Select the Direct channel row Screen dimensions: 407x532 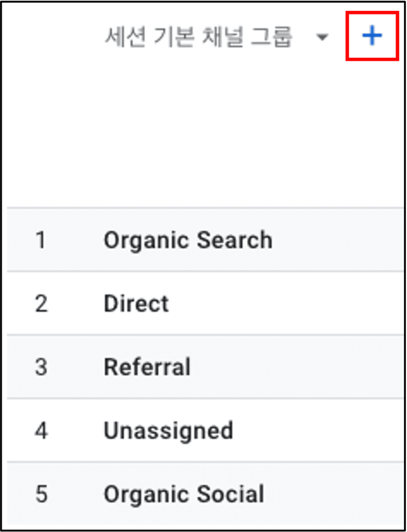coord(205,303)
